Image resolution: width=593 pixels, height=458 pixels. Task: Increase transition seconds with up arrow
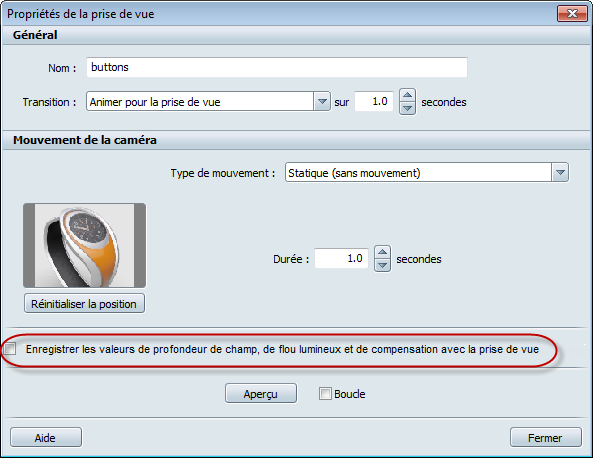[x=407, y=95]
